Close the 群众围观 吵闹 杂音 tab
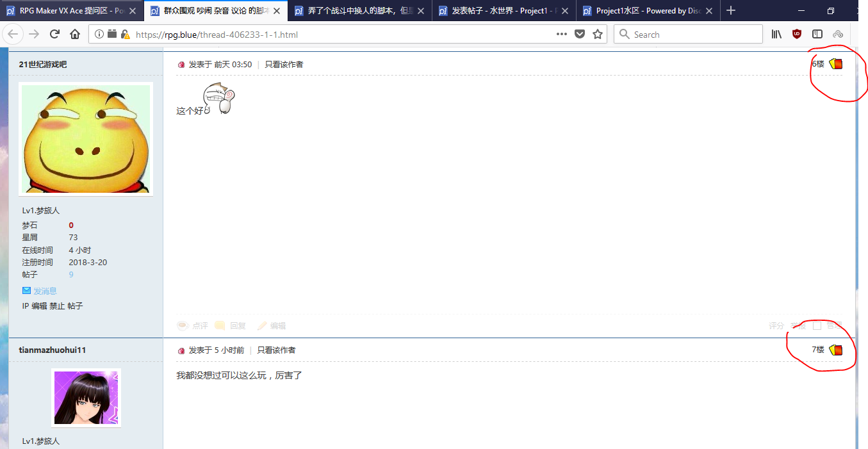Screen dimensions: 868x449 pos(277,11)
